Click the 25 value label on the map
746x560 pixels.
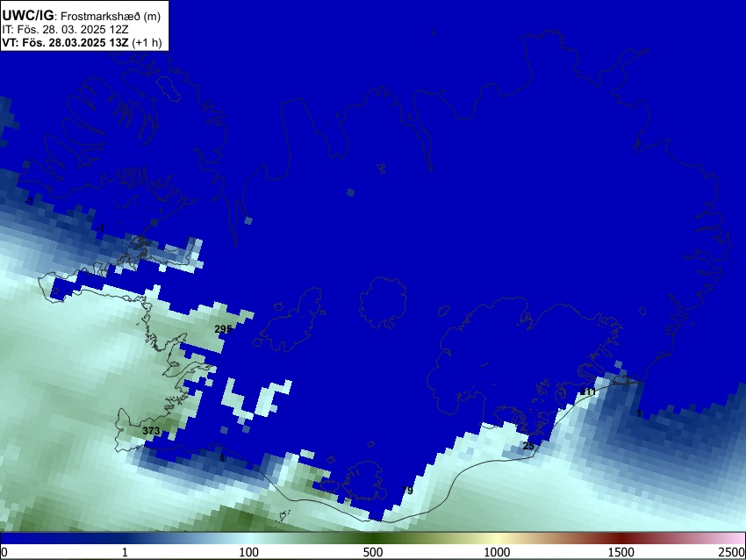(x=528, y=446)
